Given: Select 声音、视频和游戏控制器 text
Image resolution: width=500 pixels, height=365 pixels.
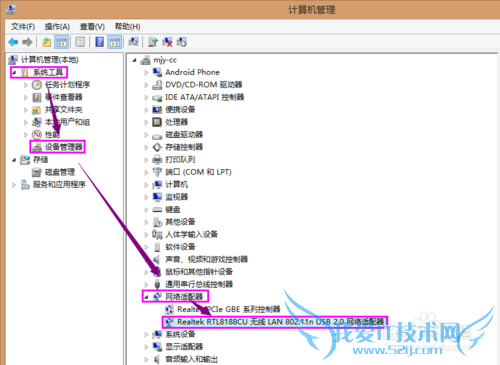Looking at the screenshot, I should [x=207, y=259].
